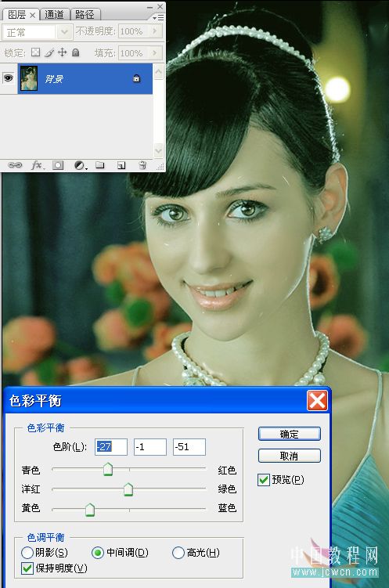The height and width of the screenshot is (588, 389).
Task: Add a layer style (fx) icon
Action: [x=38, y=165]
